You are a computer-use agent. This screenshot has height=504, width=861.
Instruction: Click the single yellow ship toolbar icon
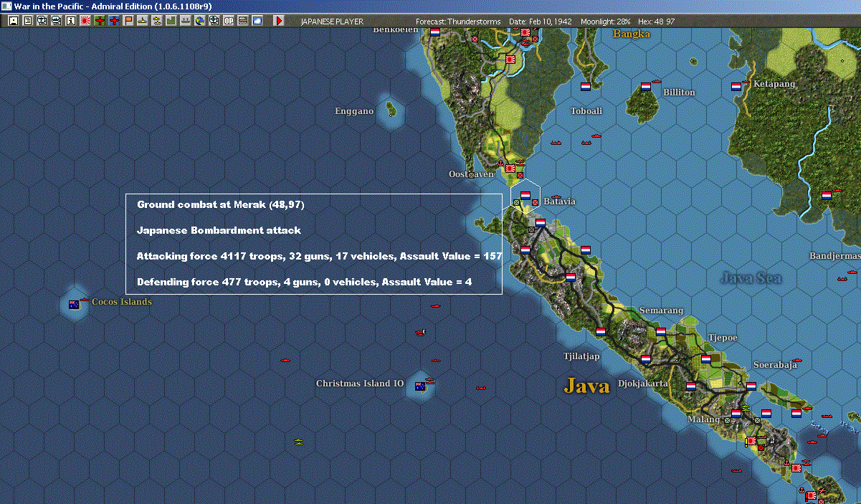coord(142,21)
